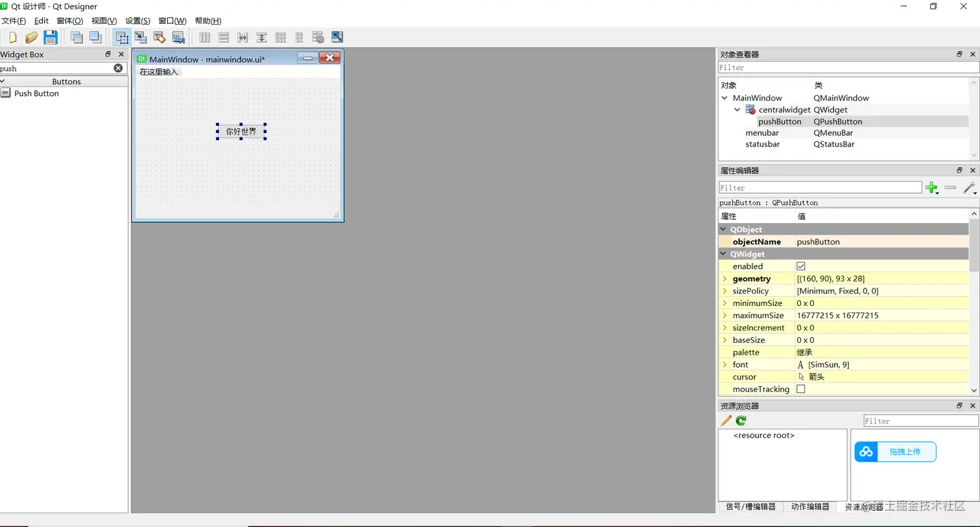This screenshot has width=980, height=527.
Task: Remove dynamic property with minus icon
Action: point(950,188)
